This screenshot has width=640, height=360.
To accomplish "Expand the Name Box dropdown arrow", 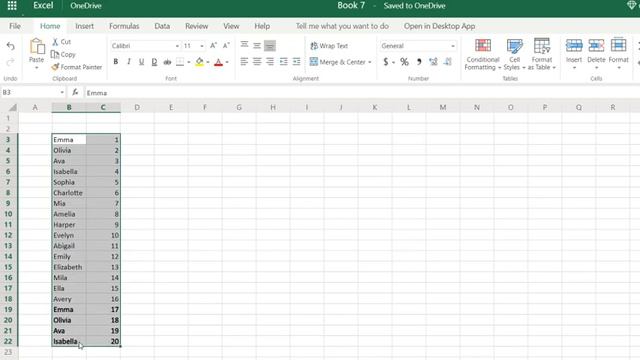I will pyautogui.click(x=62, y=92).
